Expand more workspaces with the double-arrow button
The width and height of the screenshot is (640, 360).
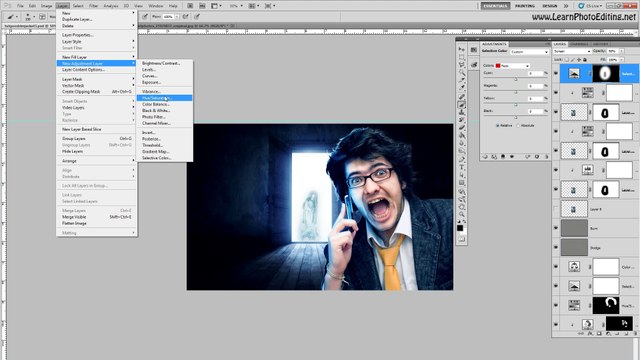[566, 6]
